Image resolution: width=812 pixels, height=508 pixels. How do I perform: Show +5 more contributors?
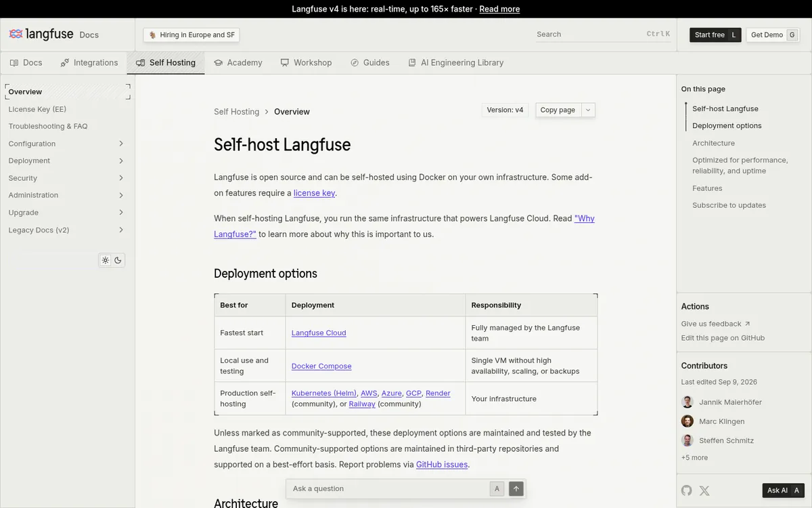click(x=694, y=458)
